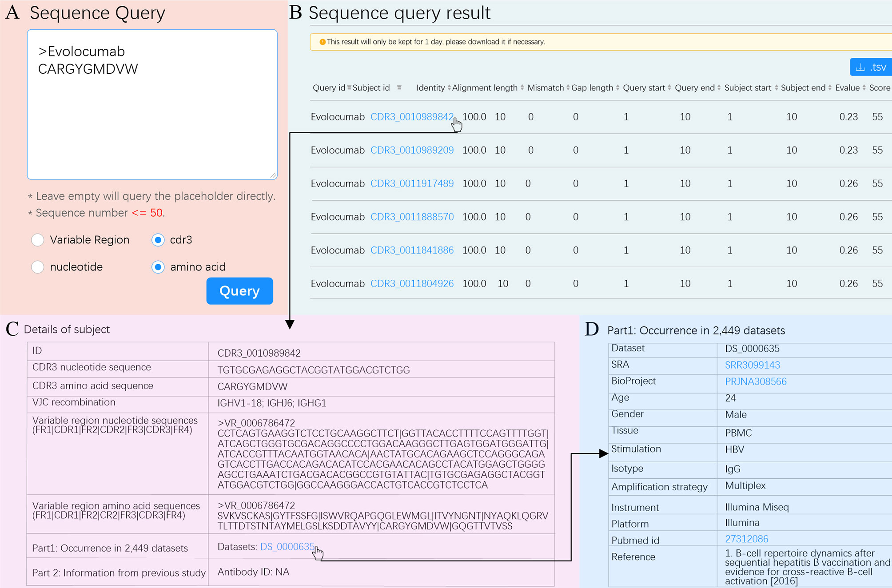Open Pubmed id 27312086 link

point(747,539)
